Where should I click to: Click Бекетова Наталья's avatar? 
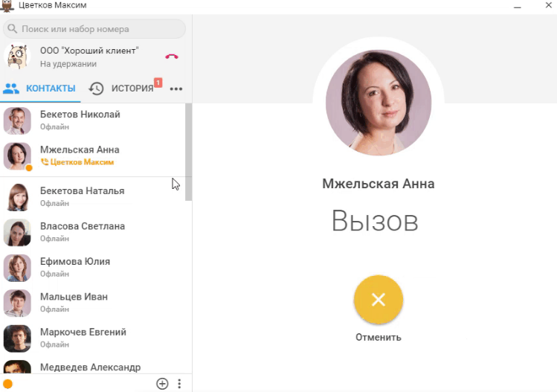(17, 197)
